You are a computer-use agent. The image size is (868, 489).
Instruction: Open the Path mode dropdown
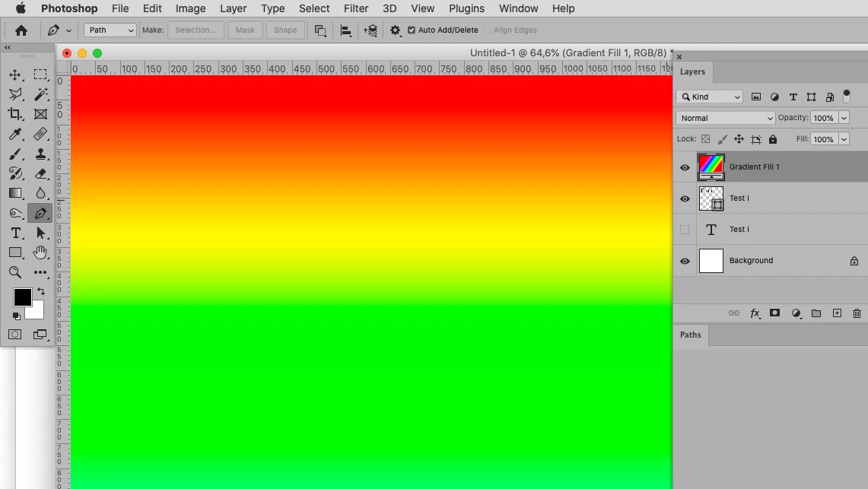(110, 30)
